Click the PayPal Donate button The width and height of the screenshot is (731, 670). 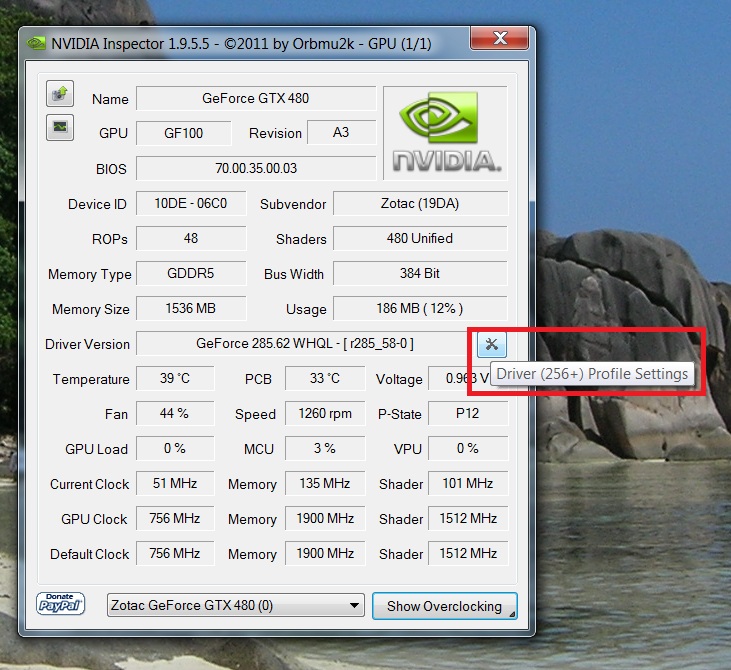[x=61, y=604]
